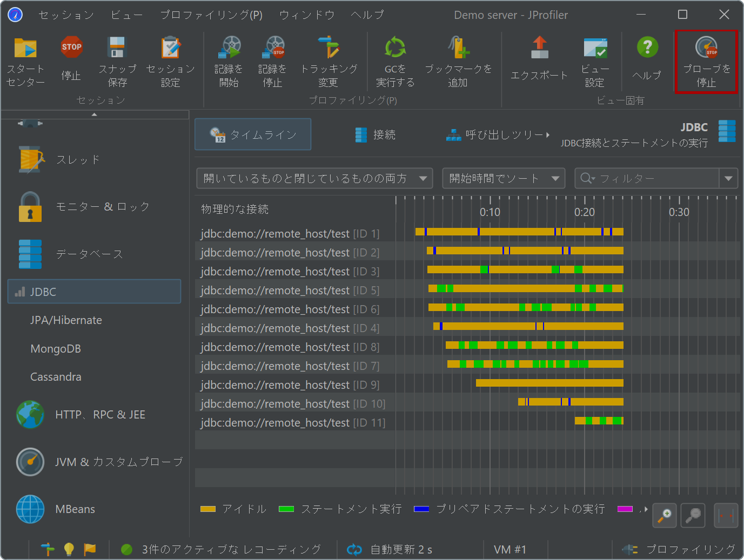
Task: Select JDBC probe in sidebar
Action: pos(95,292)
